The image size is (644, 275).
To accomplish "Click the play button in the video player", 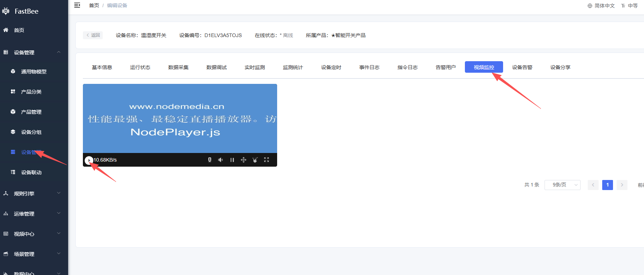I will (89, 160).
